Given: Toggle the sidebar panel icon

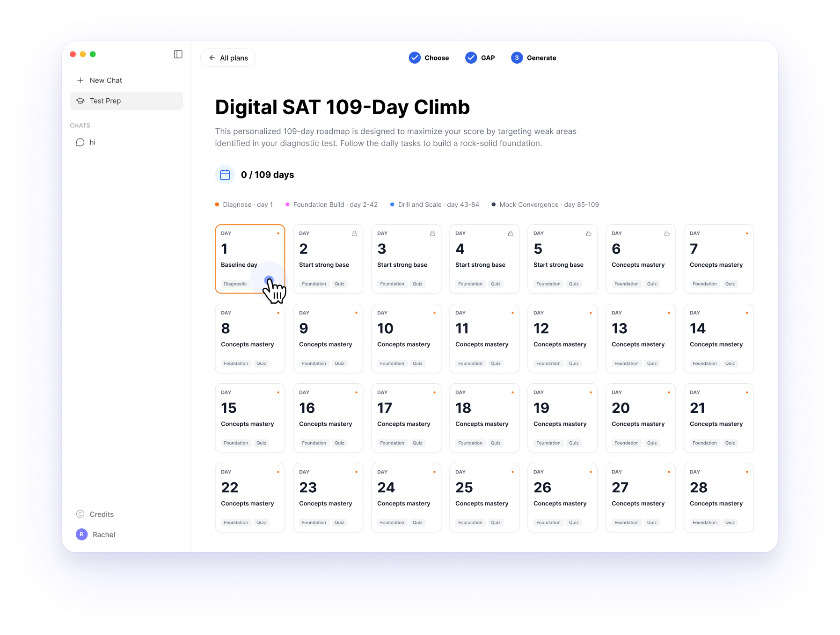Looking at the screenshot, I should pos(178,54).
